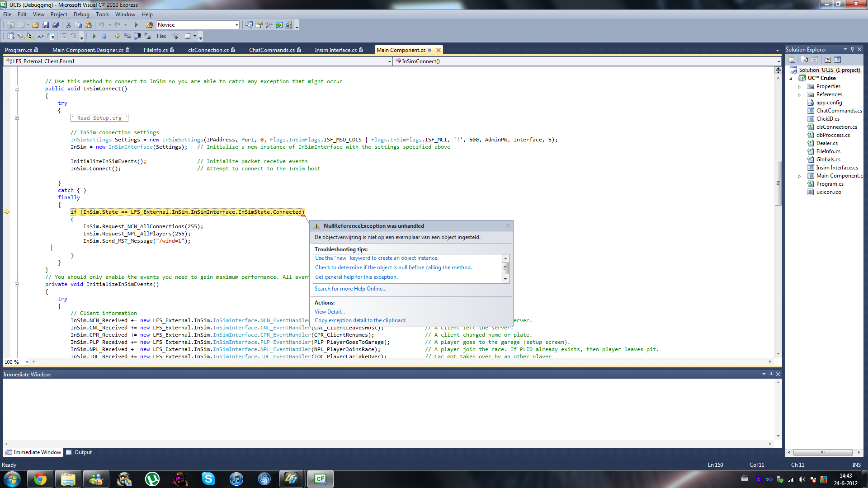Click the View Detail... link
The width and height of the screenshot is (868, 488).
point(330,312)
